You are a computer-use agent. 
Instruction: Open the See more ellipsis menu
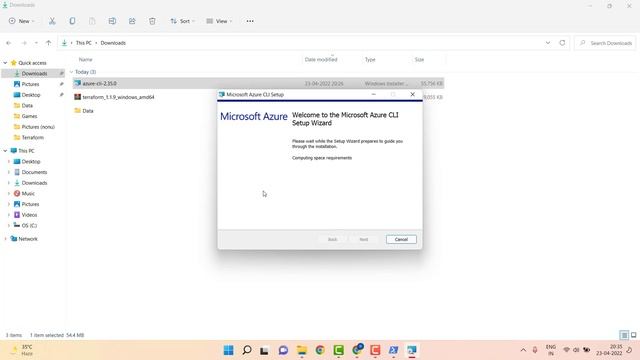pyautogui.click(x=250, y=21)
